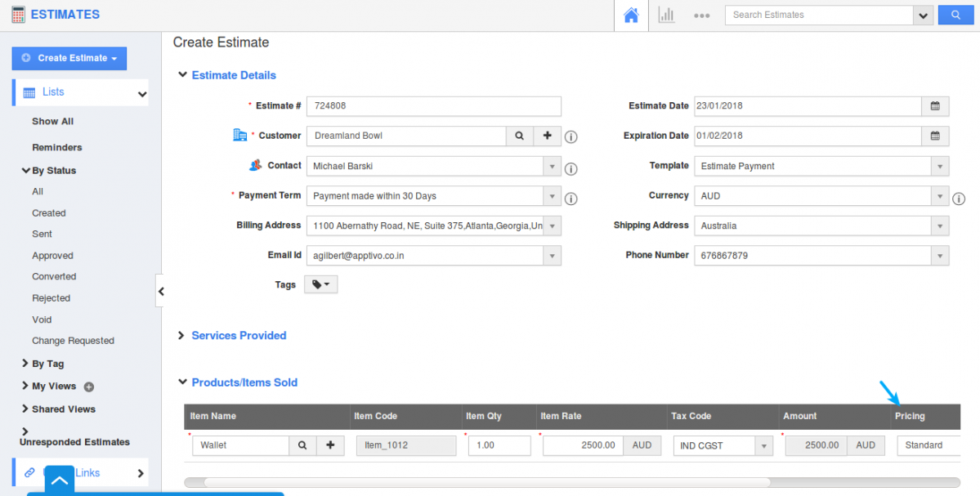
Task: Expand the By Tag group
Action: tap(25, 363)
